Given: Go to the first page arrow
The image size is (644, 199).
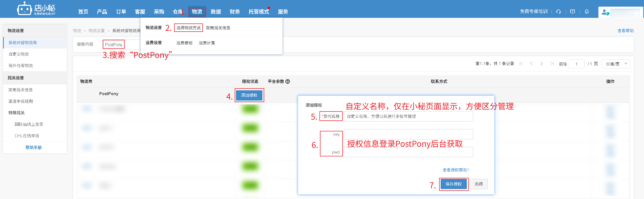Looking at the screenshot, I should coord(521,64).
